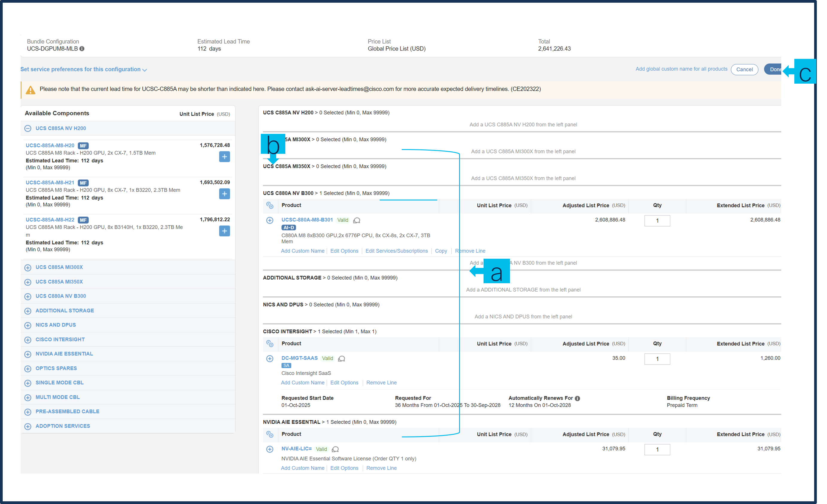This screenshot has height=504, width=827.
Task: Click the Cancel button
Action: pyautogui.click(x=744, y=69)
